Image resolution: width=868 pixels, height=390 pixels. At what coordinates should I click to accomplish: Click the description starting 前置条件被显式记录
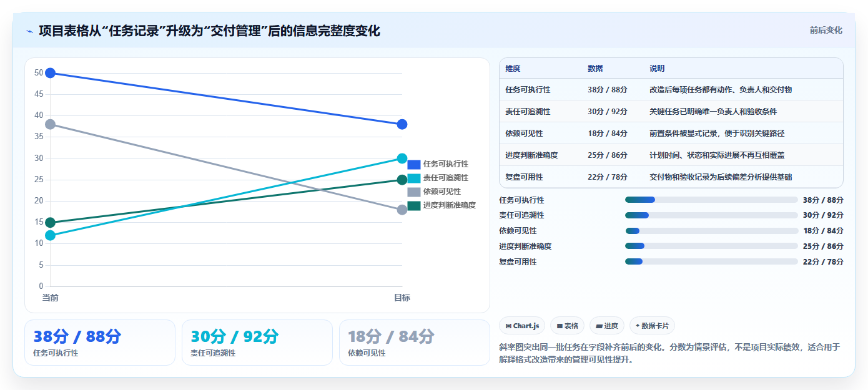click(x=717, y=134)
